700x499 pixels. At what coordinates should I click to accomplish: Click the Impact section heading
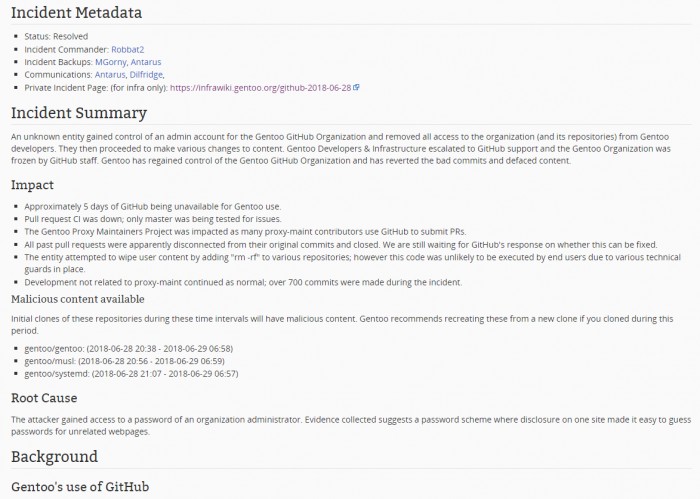tap(34, 185)
